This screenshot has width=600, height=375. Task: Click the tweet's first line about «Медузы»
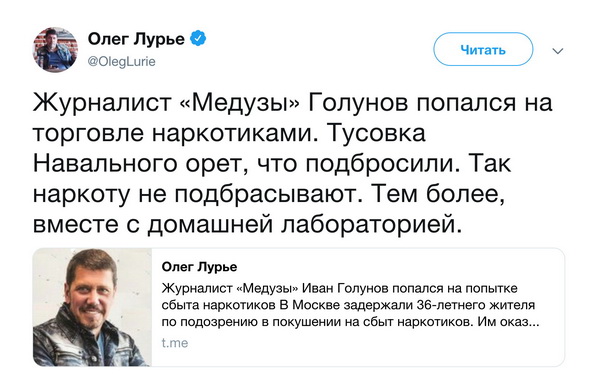[293, 103]
